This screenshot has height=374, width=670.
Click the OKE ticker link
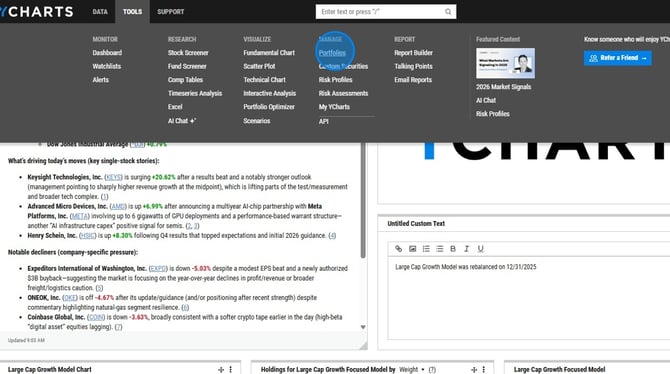(70, 298)
